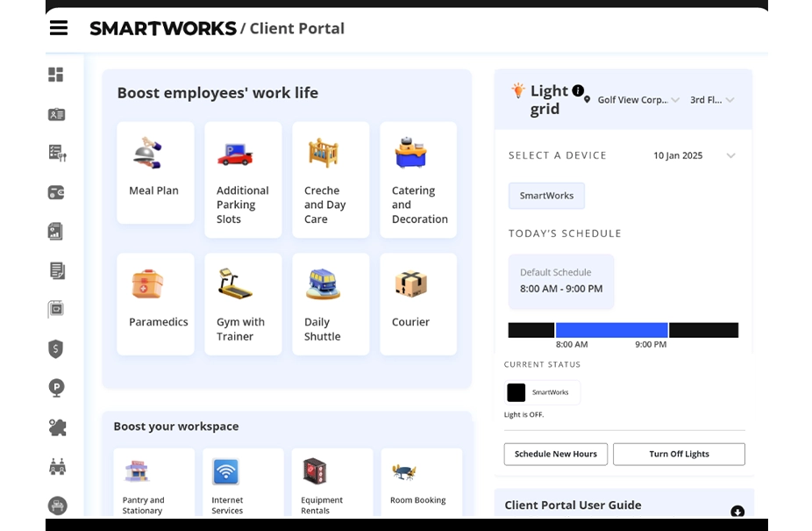Open the hamburger menu
Image resolution: width=812 pixels, height=531 pixels.
pos(59,28)
